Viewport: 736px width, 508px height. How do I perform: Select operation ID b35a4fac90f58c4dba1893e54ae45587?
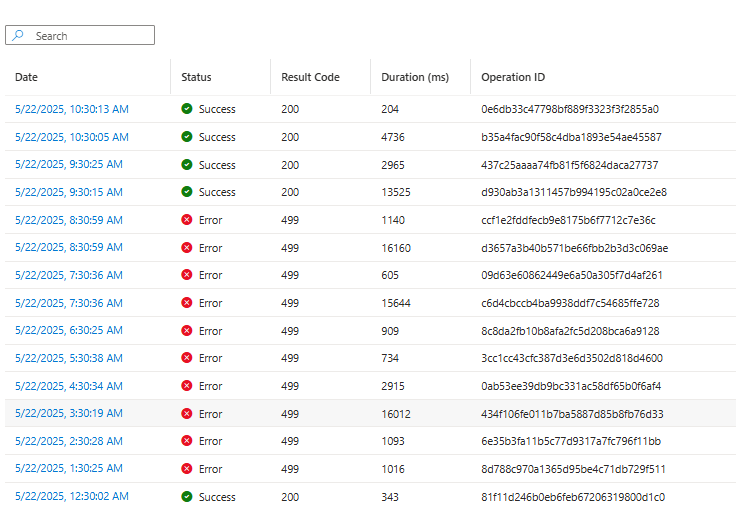pos(571,137)
